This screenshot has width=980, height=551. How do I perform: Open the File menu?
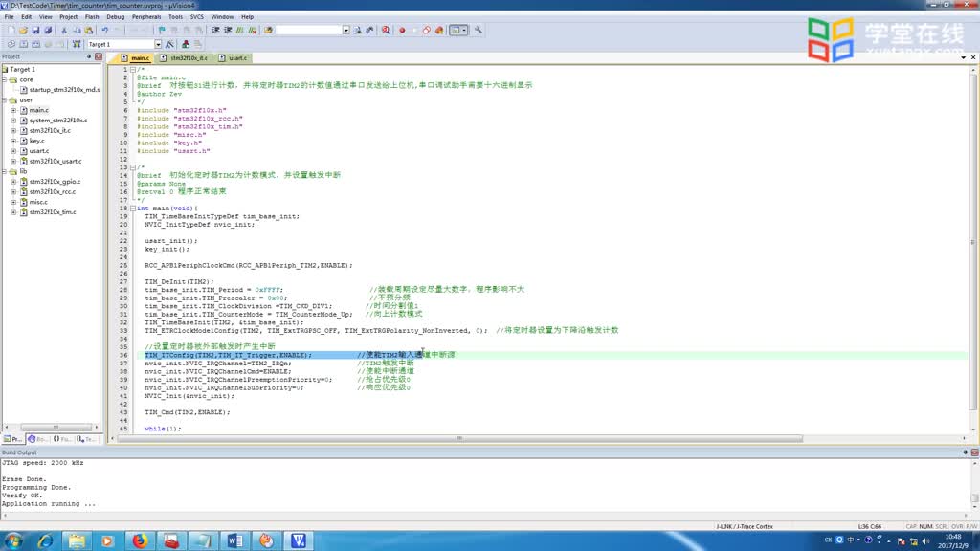pyautogui.click(x=10, y=17)
